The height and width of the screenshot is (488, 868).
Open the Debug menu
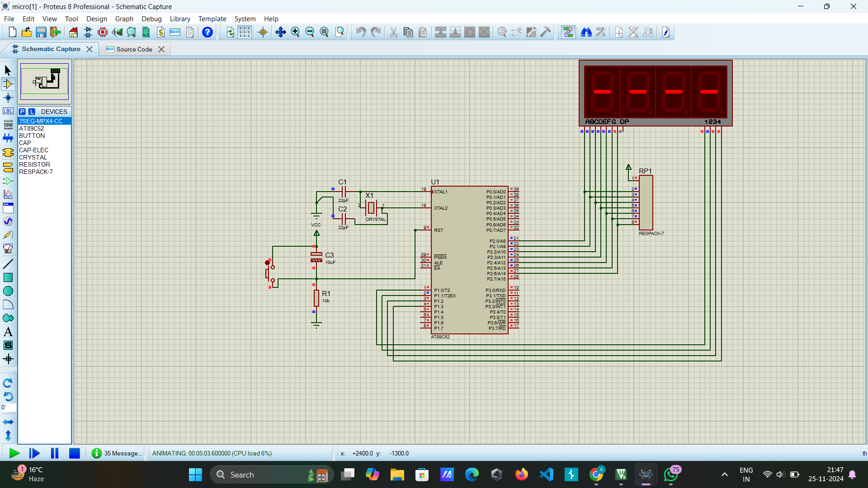click(x=151, y=19)
